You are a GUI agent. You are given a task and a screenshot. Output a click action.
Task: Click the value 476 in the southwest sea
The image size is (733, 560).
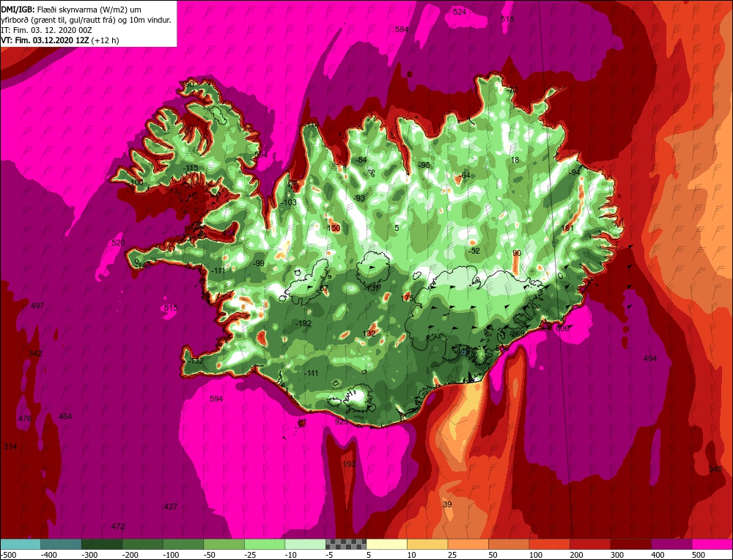click(x=25, y=419)
